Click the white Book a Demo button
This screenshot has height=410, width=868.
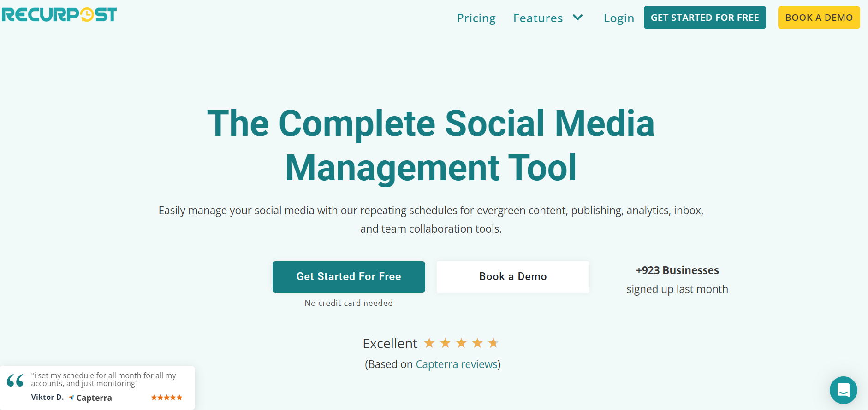[x=513, y=276]
